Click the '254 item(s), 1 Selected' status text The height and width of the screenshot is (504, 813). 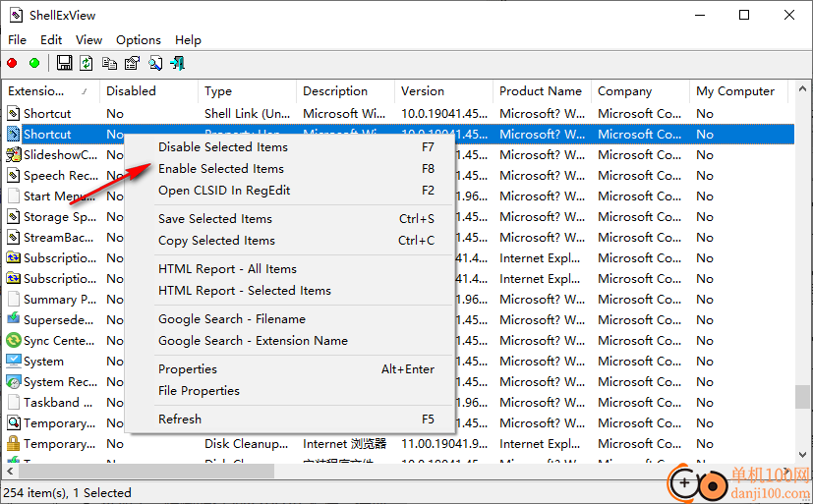click(x=68, y=492)
